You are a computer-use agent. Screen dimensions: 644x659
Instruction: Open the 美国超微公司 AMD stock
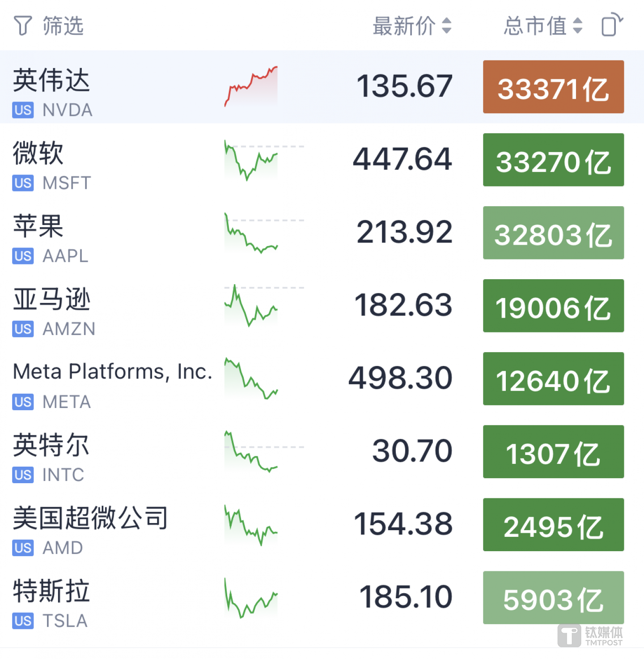point(90,519)
